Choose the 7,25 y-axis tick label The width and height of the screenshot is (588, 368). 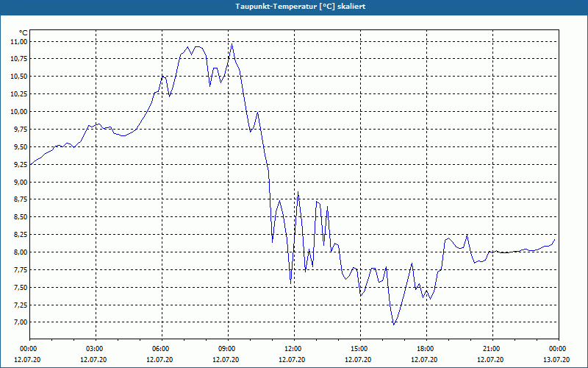click(20, 305)
